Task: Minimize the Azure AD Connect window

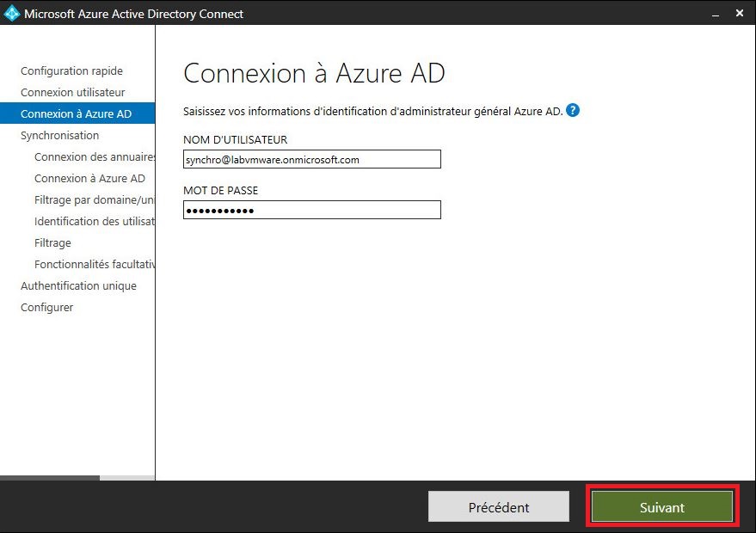Action: [716, 14]
